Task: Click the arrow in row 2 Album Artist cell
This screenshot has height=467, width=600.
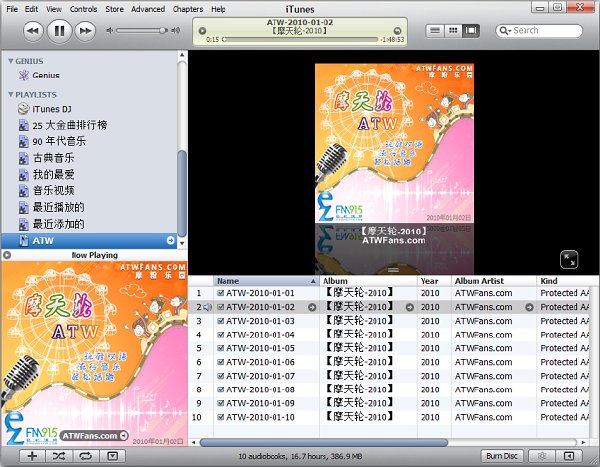Action: pos(530,307)
